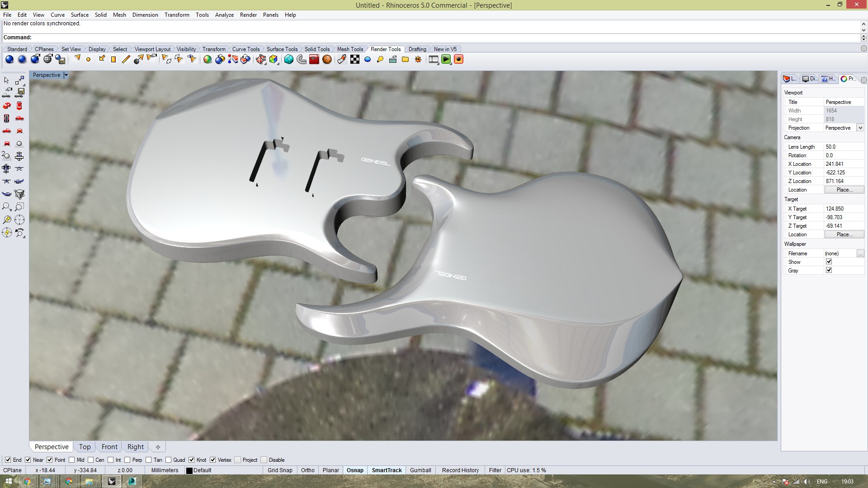Click the red car top view icon
The image size is (868, 488).
[x=19, y=106]
